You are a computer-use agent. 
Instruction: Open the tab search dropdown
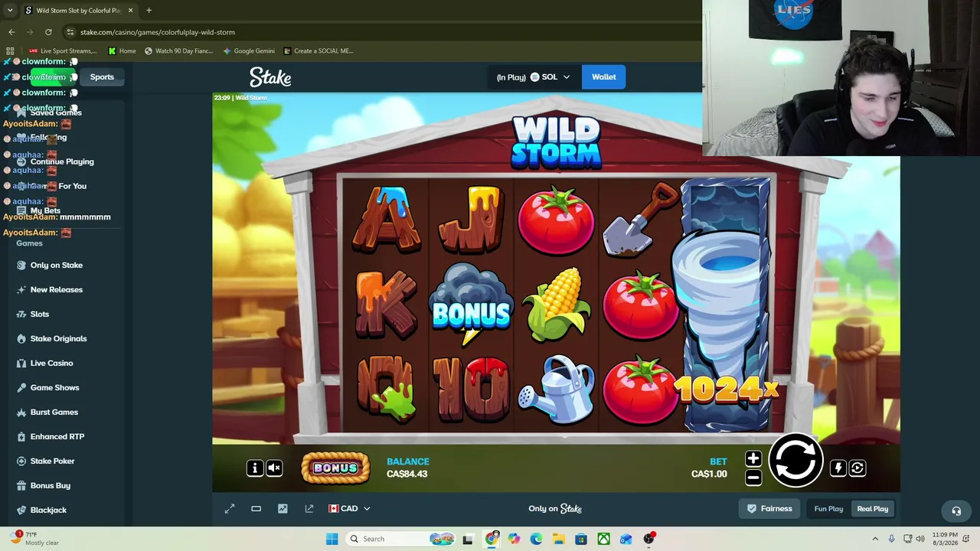pyautogui.click(x=10, y=10)
